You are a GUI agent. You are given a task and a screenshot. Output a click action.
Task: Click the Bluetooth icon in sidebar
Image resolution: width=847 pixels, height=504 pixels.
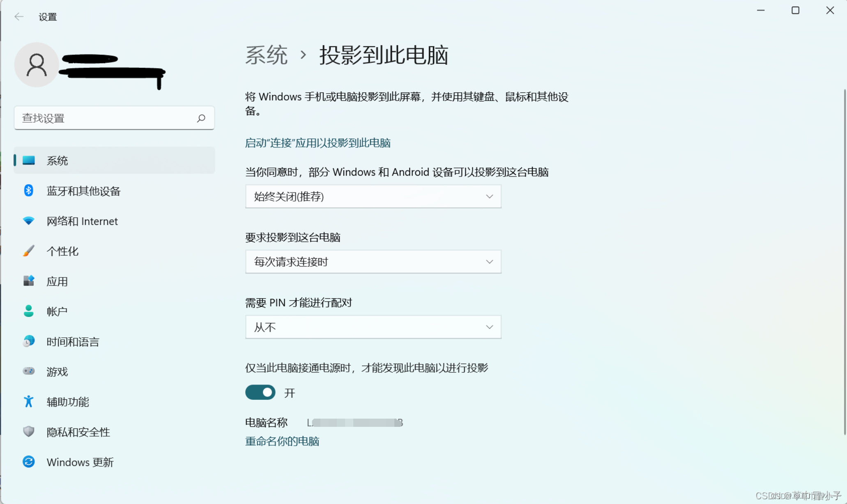click(x=28, y=191)
